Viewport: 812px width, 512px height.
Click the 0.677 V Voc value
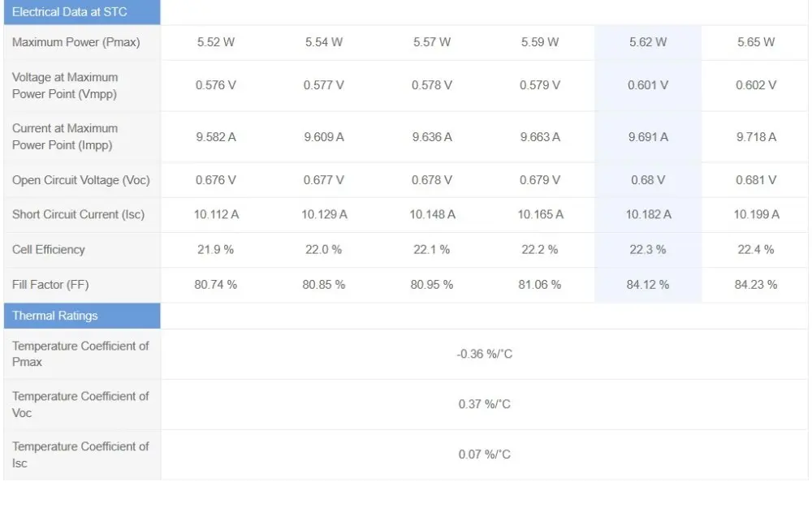point(324,180)
